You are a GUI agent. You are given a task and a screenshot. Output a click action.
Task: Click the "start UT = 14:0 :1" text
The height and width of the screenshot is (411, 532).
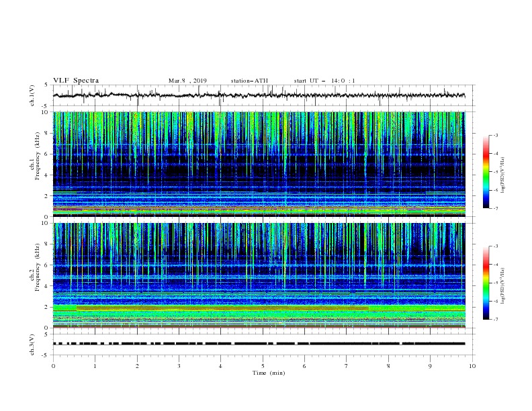pyautogui.click(x=324, y=81)
